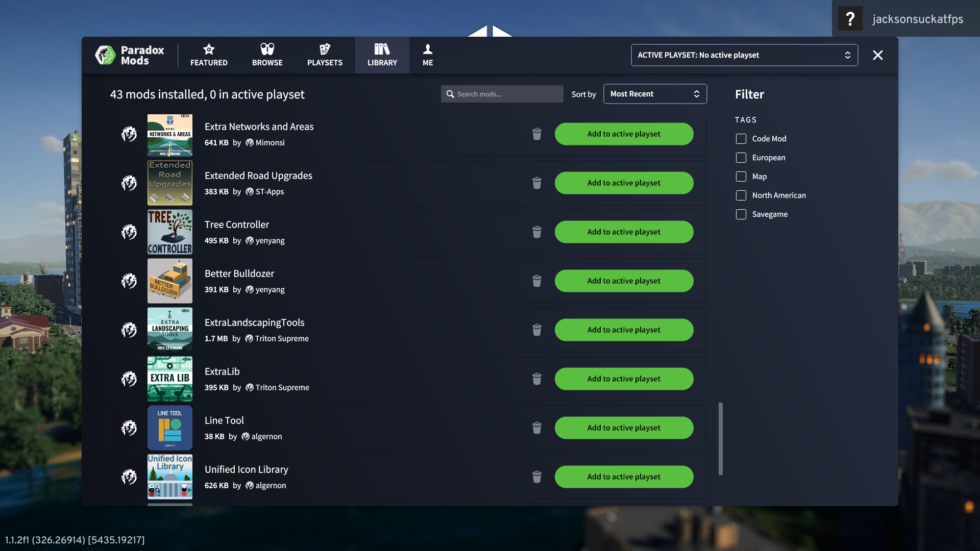This screenshot has height=551, width=980.
Task: Click trash icon for Extended Road Upgrades
Action: (536, 183)
